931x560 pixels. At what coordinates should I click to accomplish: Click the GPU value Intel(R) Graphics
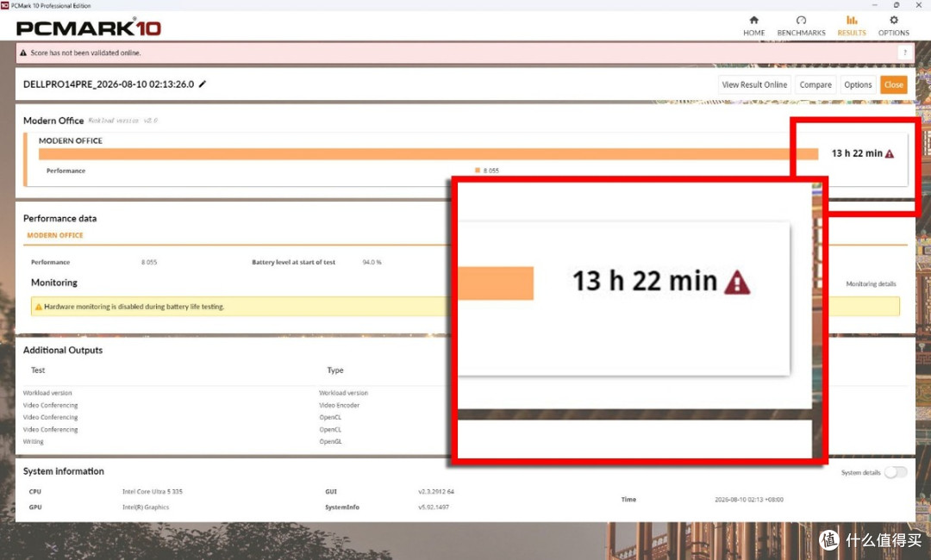pyautogui.click(x=146, y=507)
